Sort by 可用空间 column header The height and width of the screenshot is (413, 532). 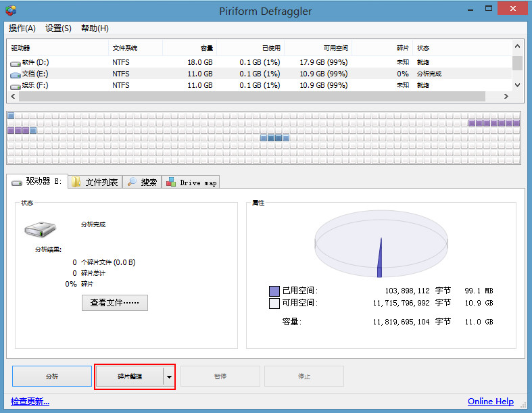[x=318, y=48]
